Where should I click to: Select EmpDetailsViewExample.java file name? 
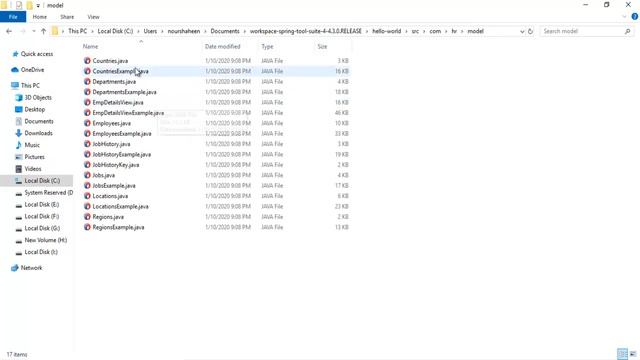coord(128,113)
